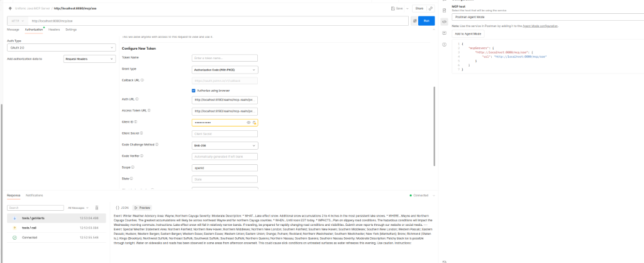
Task: Click the Client ID field
Action: 225,123
